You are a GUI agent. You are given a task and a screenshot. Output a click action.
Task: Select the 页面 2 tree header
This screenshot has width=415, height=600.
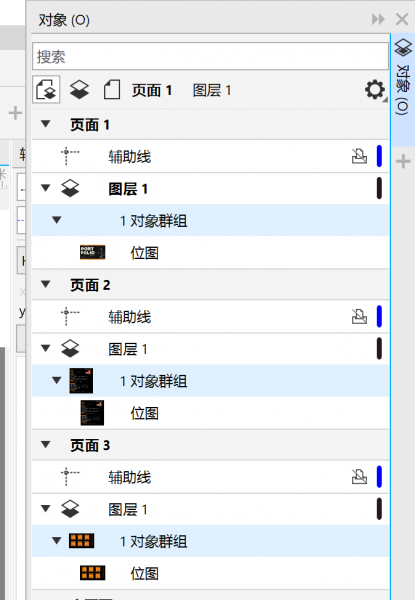click(210, 285)
